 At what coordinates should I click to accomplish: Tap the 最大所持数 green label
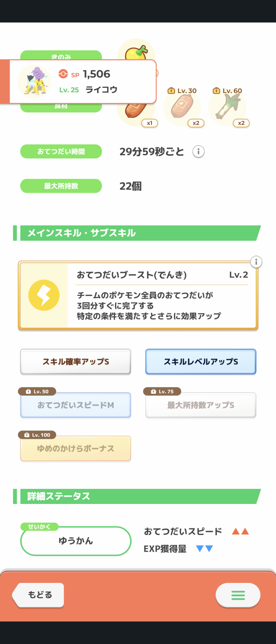pos(61,186)
